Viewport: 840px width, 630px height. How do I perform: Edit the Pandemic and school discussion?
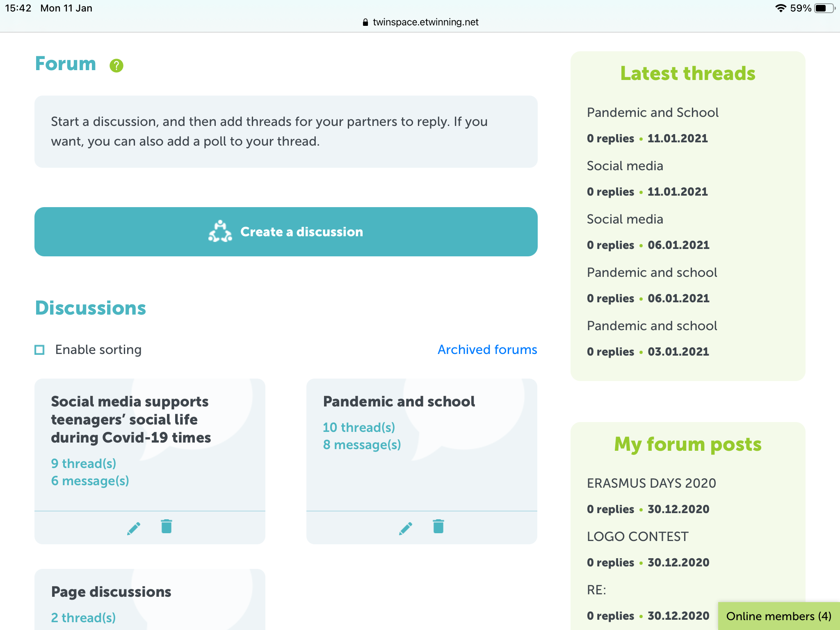406,528
